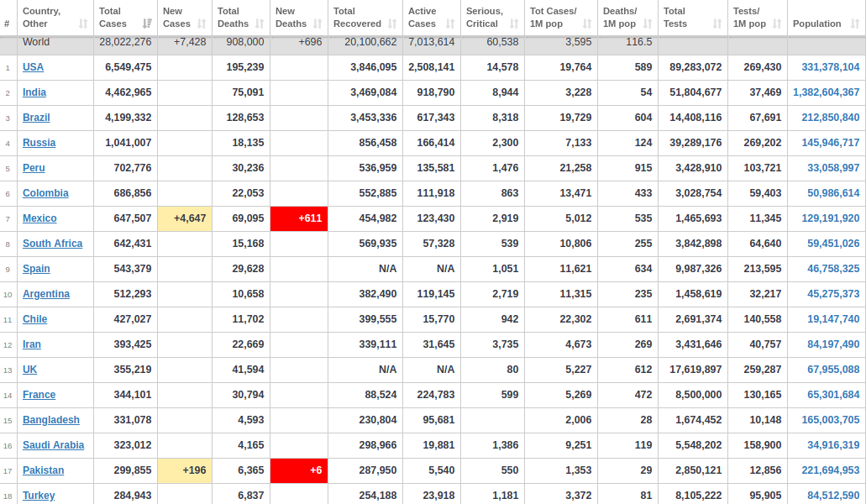Click France's population 65,301,684

(833, 396)
